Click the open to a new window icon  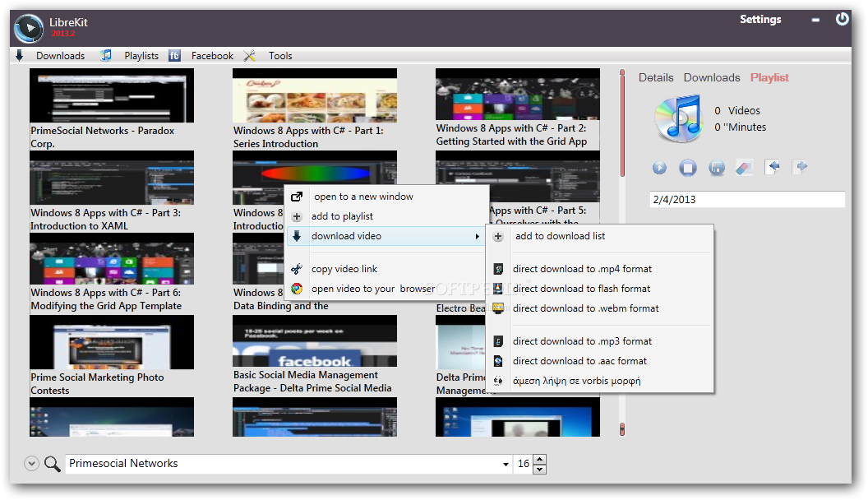coord(297,197)
